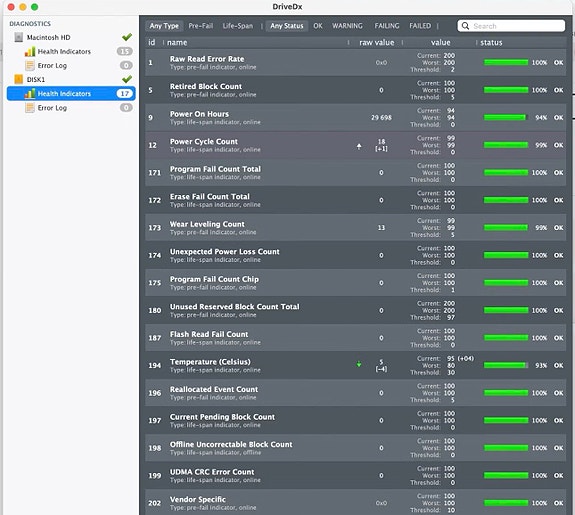
Task: Open the Macintosh HD Error Log icon
Action: (30, 65)
